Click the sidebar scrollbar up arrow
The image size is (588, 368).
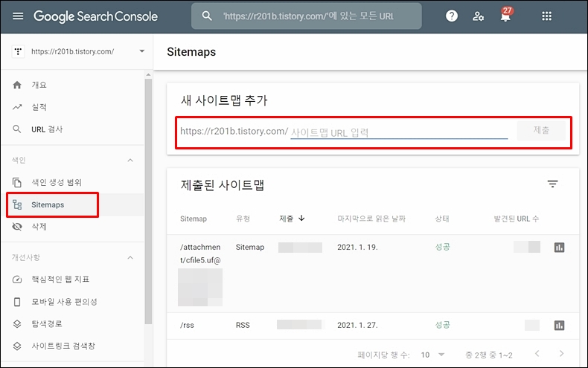pyautogui.click(x=148, y=75)
